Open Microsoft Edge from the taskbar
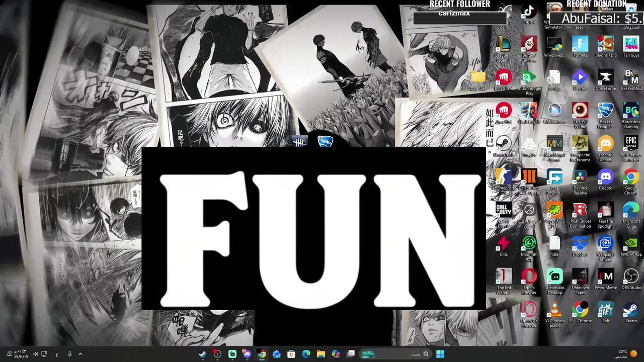This screenshot has height=362, width=644. pos(306,354)
